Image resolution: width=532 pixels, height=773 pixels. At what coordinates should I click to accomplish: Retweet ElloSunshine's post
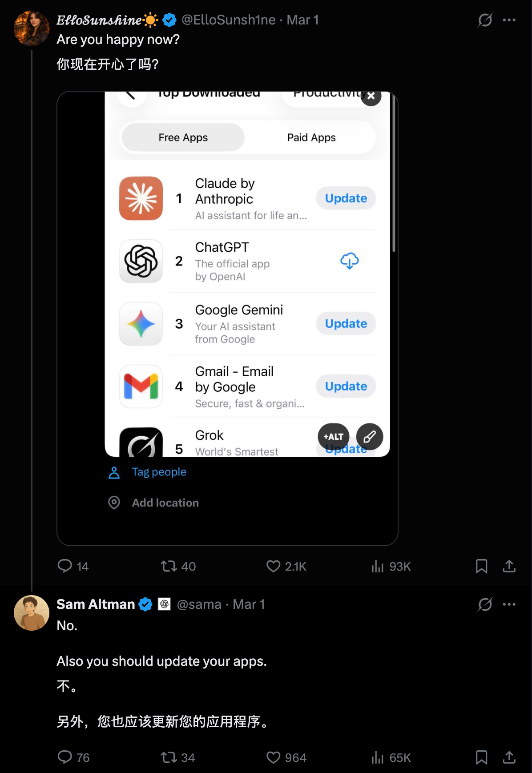[x=169, y=566]
